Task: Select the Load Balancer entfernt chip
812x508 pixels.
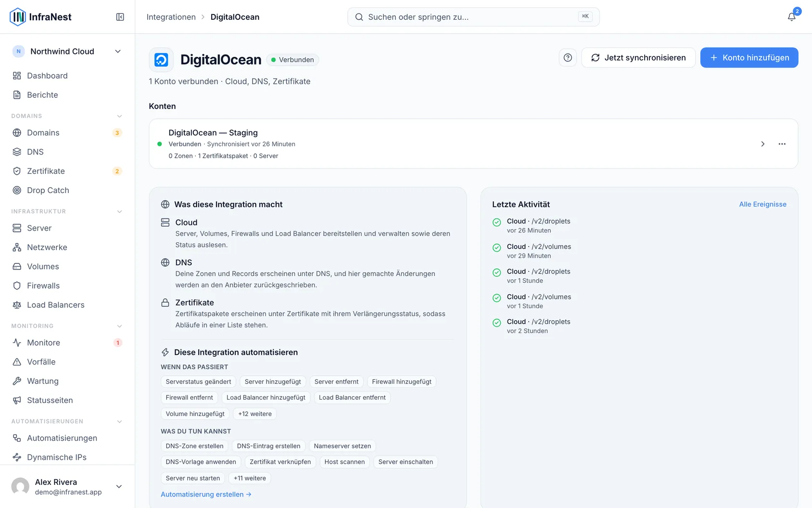Action: 352,398
